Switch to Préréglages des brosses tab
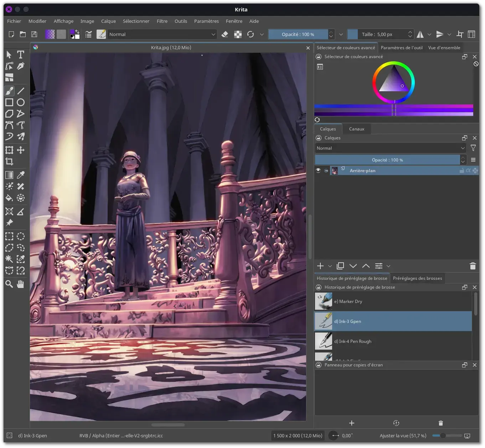Viewport: 485px width, 448px height. click(x=417, y=278)
